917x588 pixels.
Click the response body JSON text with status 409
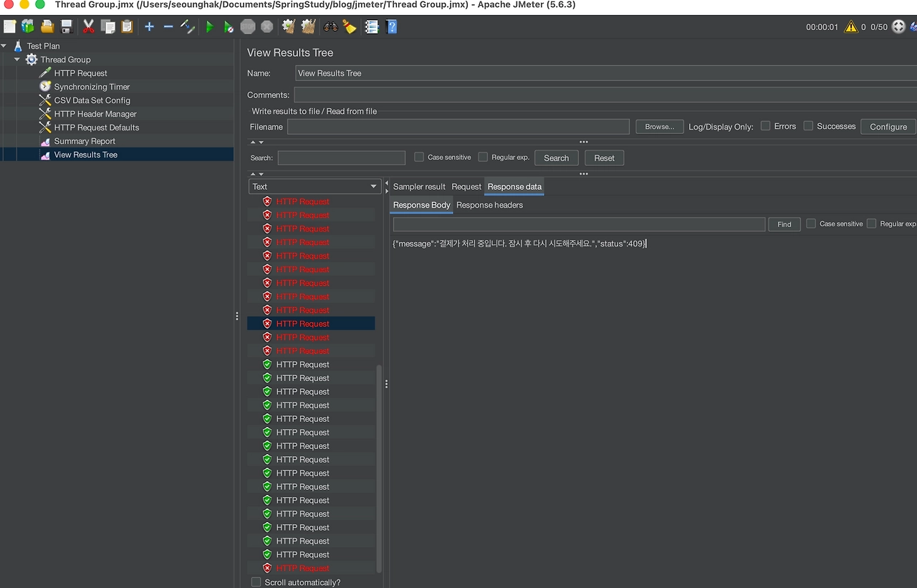point(519,244)
